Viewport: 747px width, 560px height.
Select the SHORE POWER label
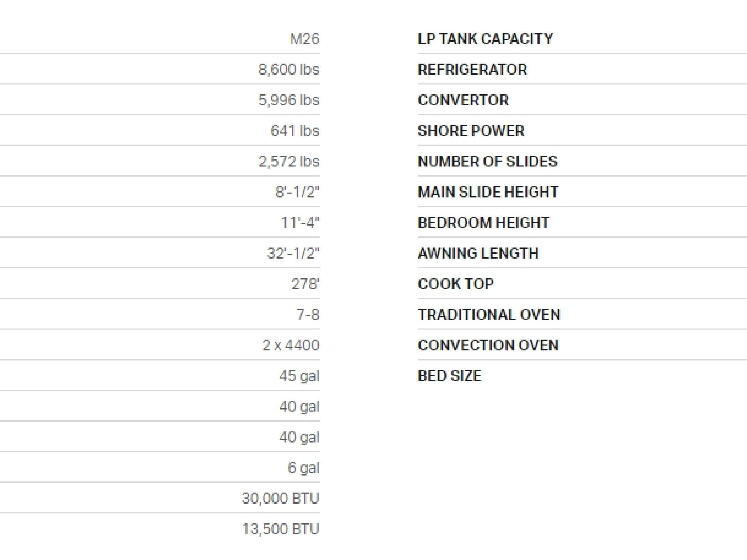click(471, 131)
